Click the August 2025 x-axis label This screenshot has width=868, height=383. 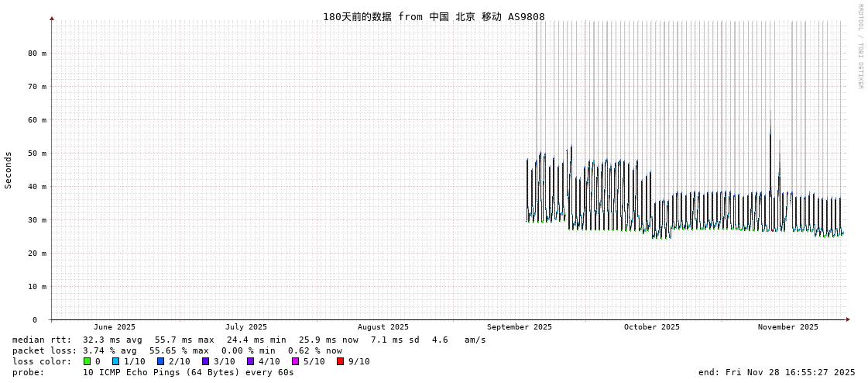point(383,327)
